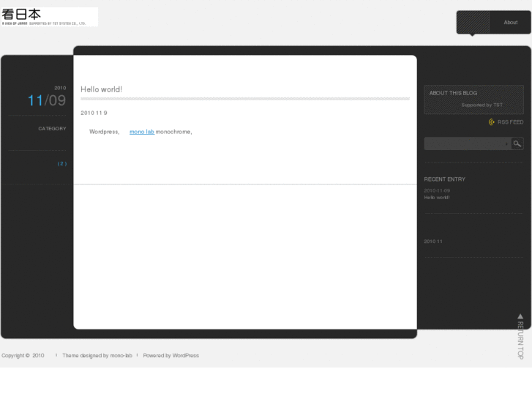
Task: Open the Hello world! post title
Action: point(101,89)
